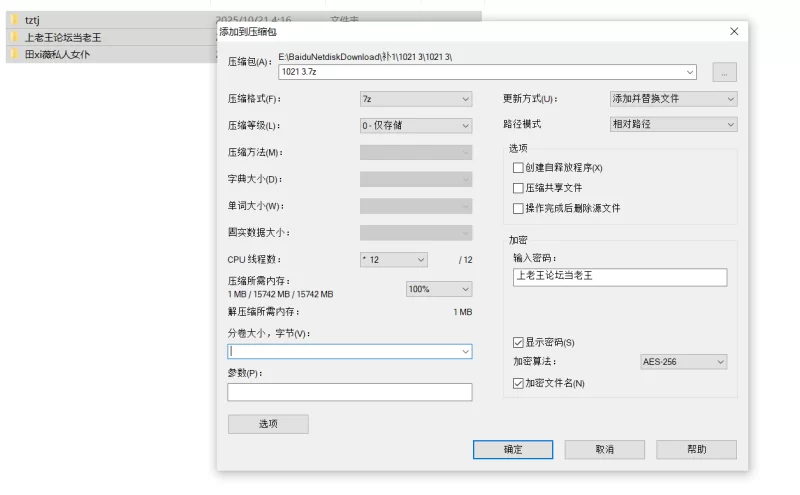The height and width of the screenshot is (495, 800).
Task: Click the 上老王论坛当老王 folder icon
Action: 15,37
